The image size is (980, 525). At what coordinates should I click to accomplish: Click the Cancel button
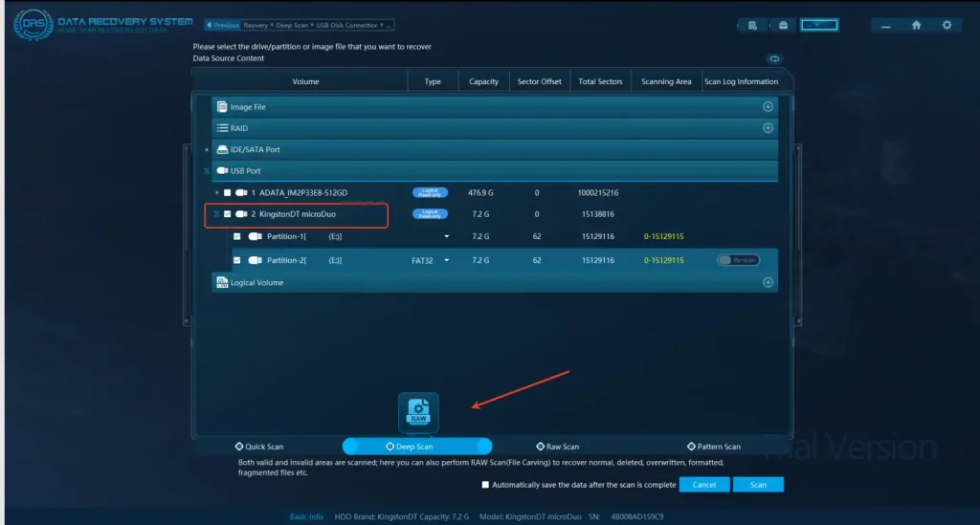(x=703, y=485)
